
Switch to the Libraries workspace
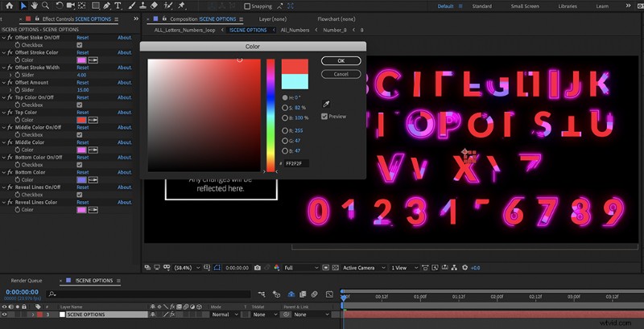pos(568,6)
